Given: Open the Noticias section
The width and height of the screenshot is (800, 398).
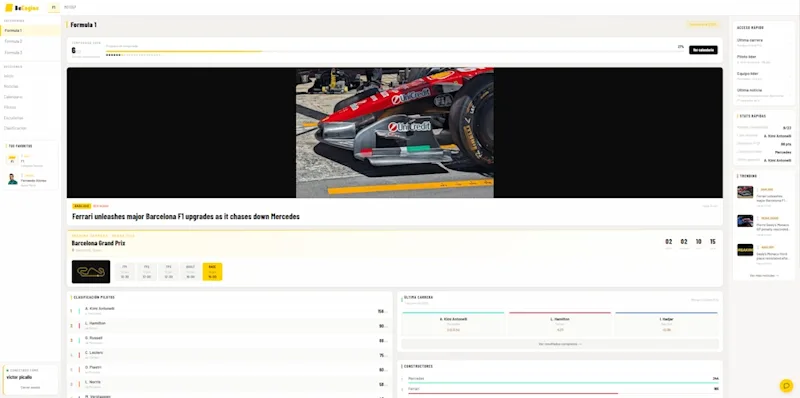Looking at the screenshot, I should (11, 86).
